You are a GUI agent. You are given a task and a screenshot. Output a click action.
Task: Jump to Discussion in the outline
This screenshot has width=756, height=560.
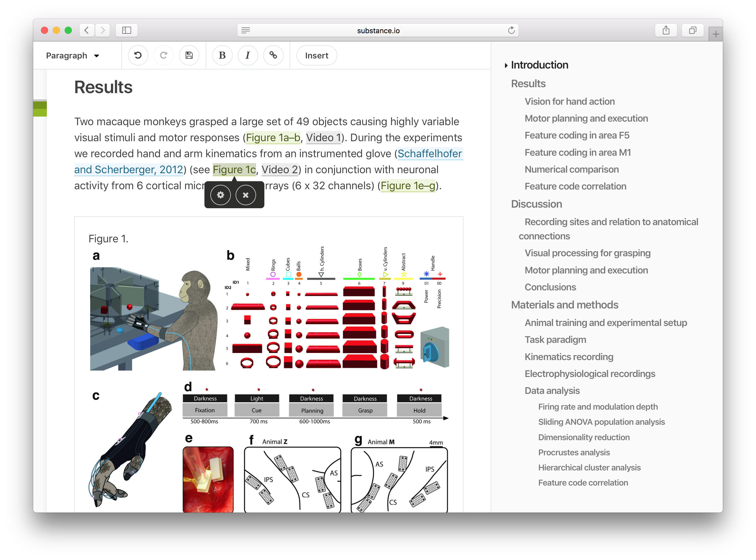[x=536, y=204]
